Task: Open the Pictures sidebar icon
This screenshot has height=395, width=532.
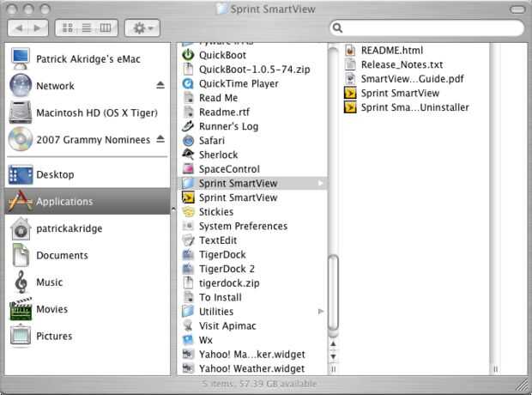Action: (21, 336)
